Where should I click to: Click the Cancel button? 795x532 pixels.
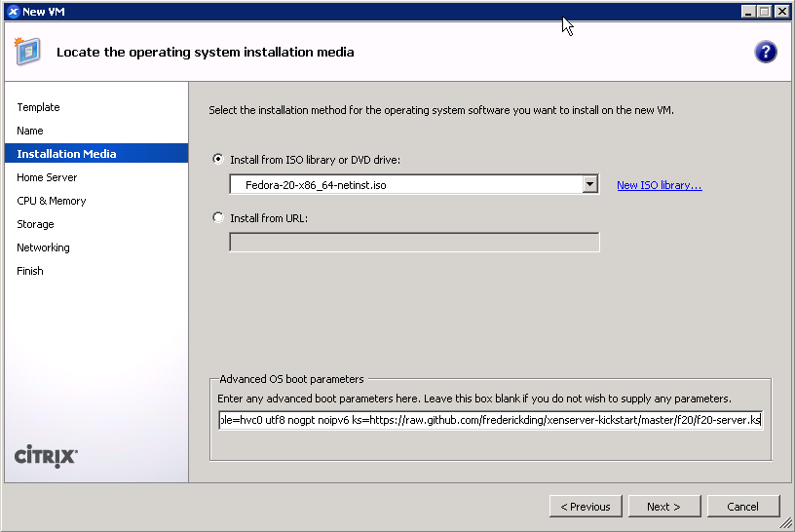pos(742,506)
